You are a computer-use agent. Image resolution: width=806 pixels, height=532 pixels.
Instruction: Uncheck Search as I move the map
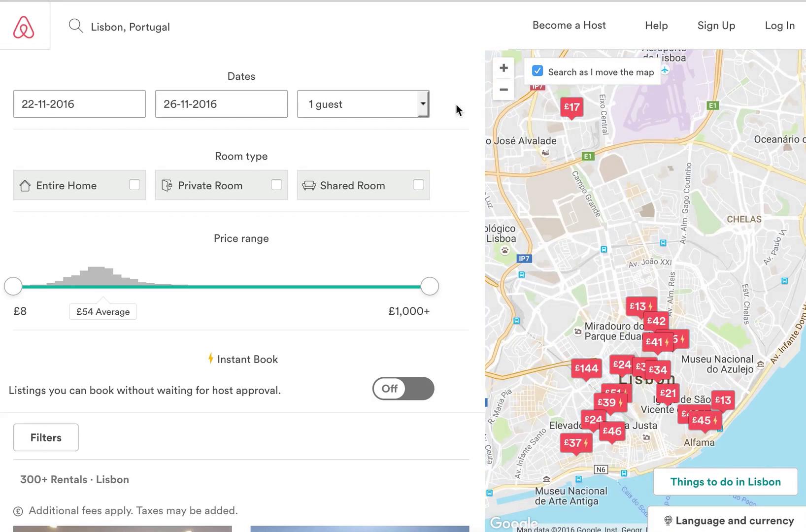[537, 71]
